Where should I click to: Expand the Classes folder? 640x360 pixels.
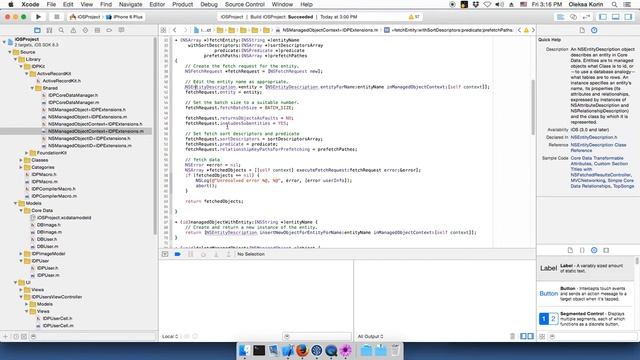(x=21, y=160)
